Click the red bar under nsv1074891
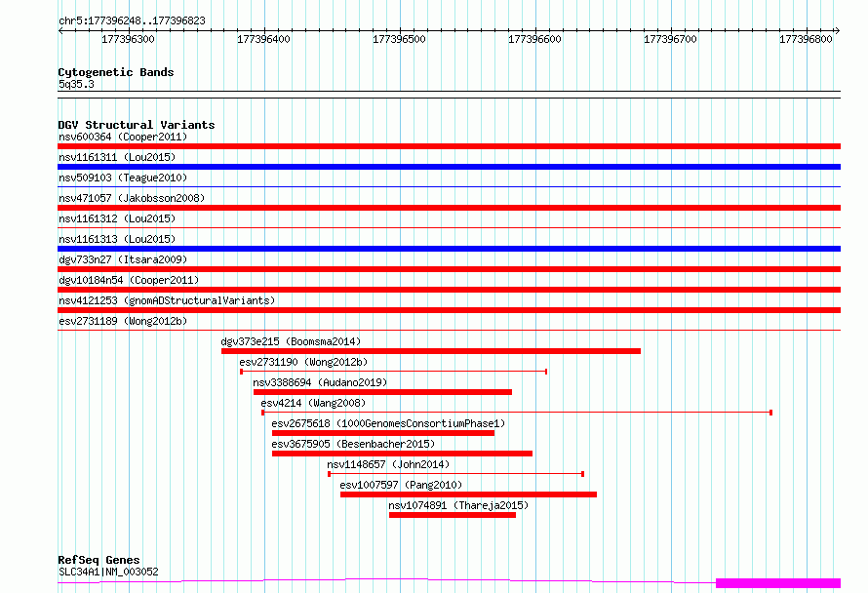This screenshot has width=868, height=593. click(x=453, y=515)
